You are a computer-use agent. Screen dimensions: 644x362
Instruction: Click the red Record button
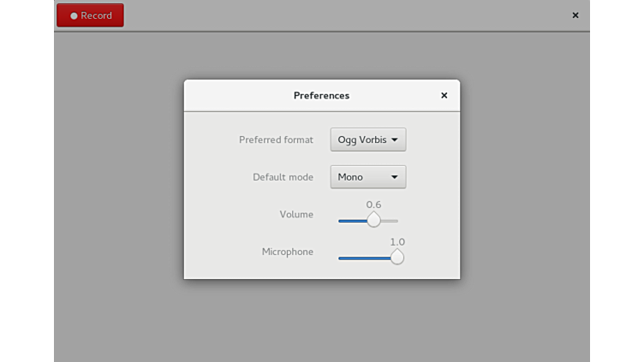point(90,15)
